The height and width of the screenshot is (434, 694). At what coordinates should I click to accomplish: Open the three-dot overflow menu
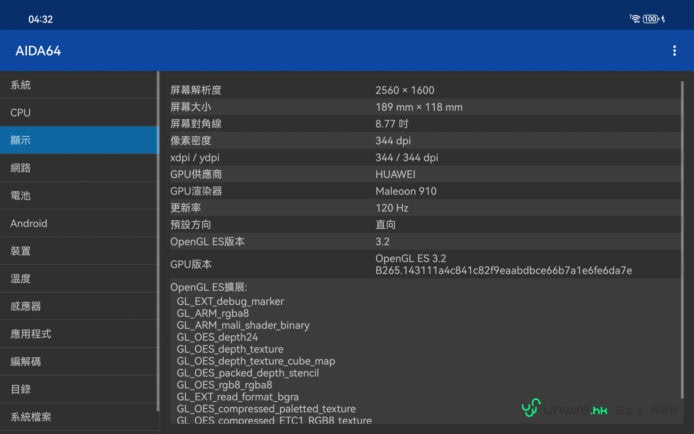(674, 51)
